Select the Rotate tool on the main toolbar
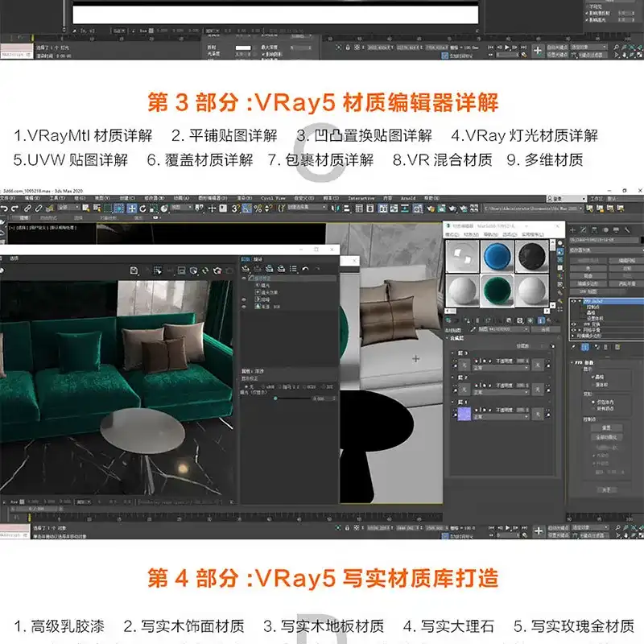This screenshot has width=644, height=644. [x=143, y=208]
